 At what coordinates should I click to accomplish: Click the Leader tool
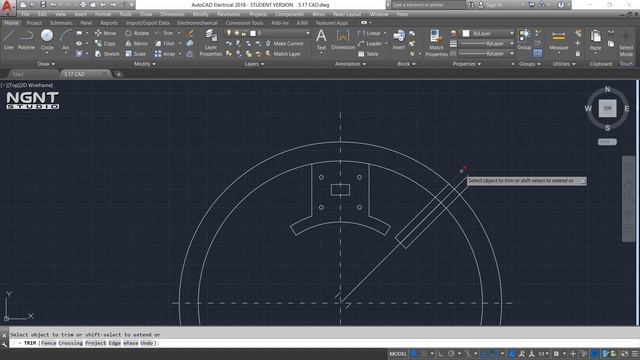tap(370, 43)
